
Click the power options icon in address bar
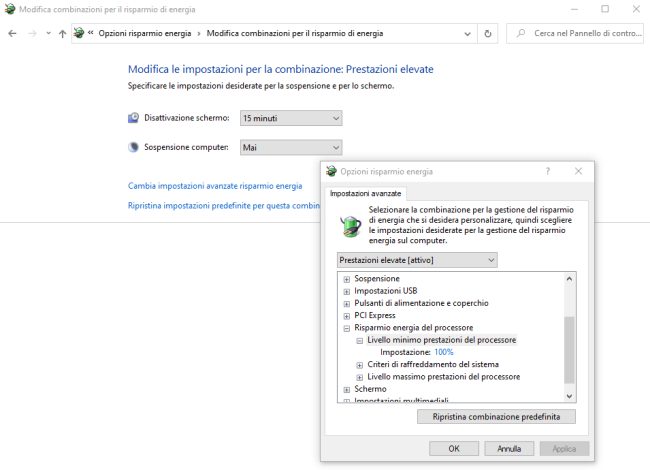pyautogui.click(x=79, y=33)
